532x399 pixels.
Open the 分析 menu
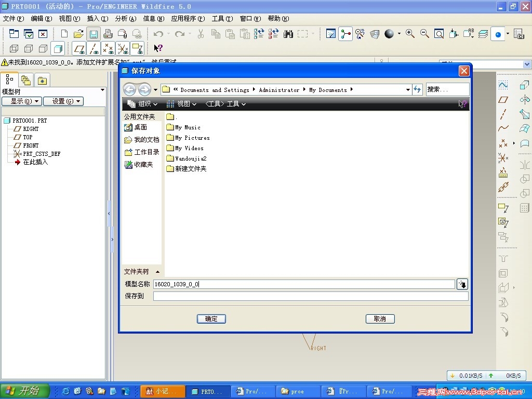click(126, 19)
